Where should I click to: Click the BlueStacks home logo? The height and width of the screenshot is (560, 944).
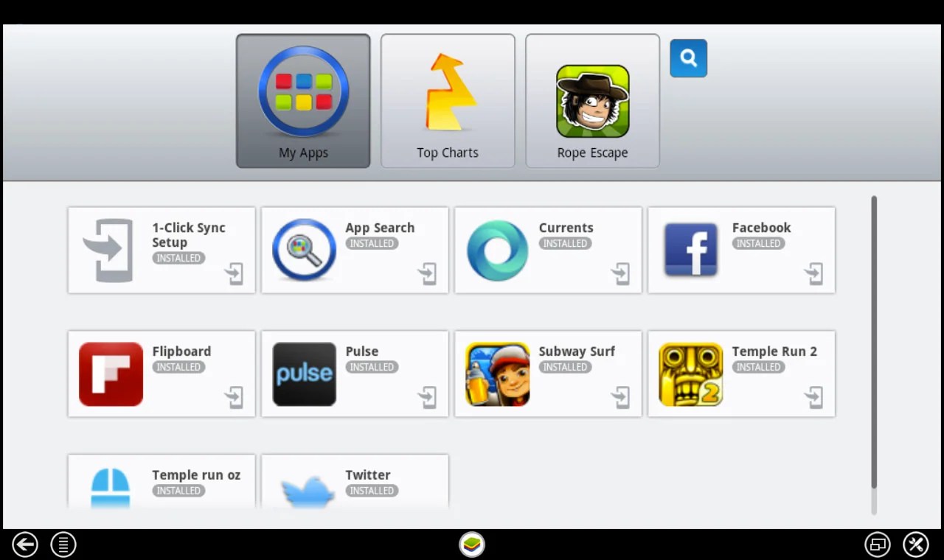472,545
